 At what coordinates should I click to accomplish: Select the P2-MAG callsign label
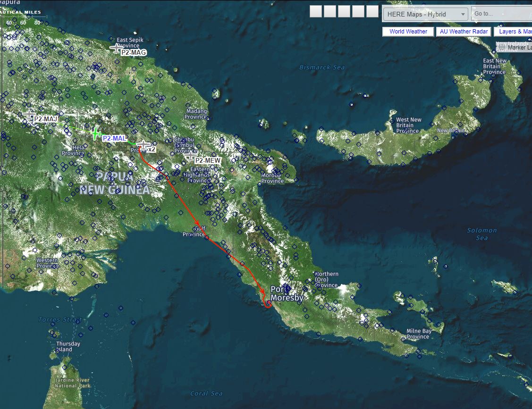(x=134, y=53)
